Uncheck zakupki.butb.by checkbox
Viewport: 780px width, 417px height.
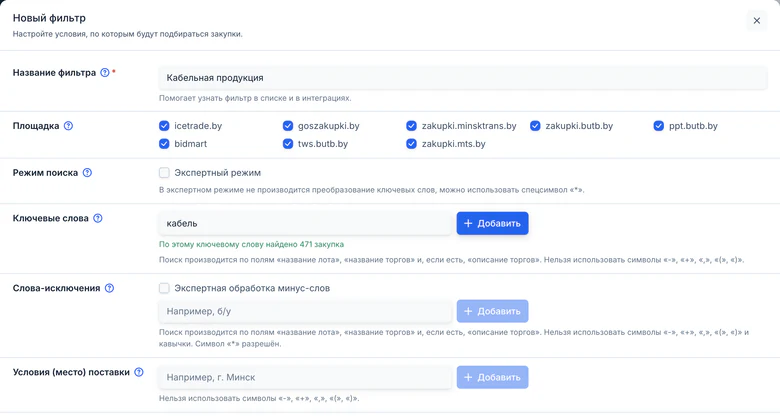click(x=535, y=126)
